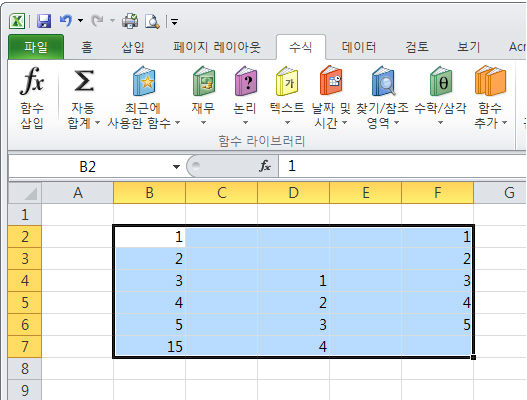Click the AutoSum sigma icon (자동 합계)
The image size is (527, 400).
pos(83,81)
